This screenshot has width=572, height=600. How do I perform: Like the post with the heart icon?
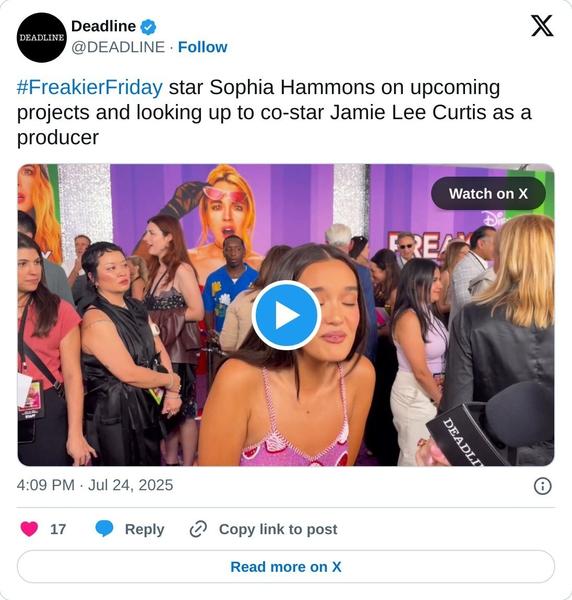point(29,529)
